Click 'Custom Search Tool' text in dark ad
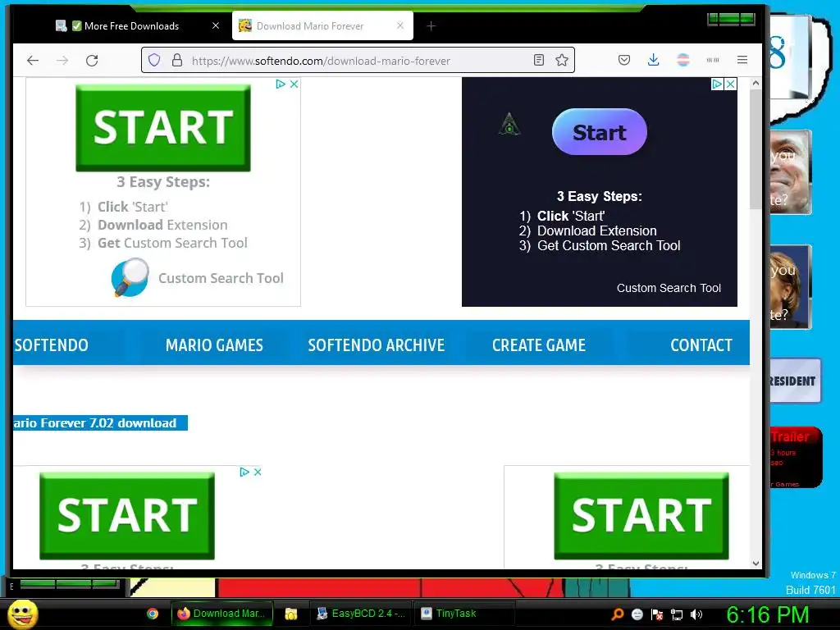The image size is (840, 630). pos(669,288)
